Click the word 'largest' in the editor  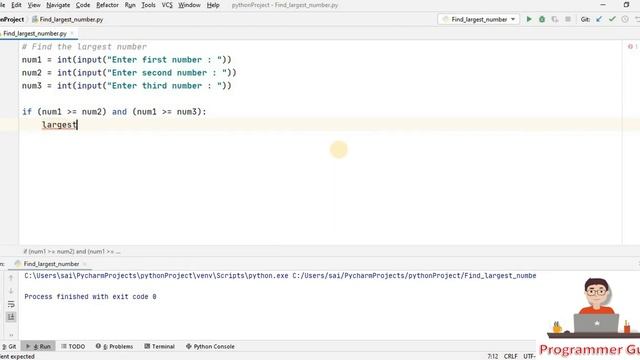click(x=59, y=125)
